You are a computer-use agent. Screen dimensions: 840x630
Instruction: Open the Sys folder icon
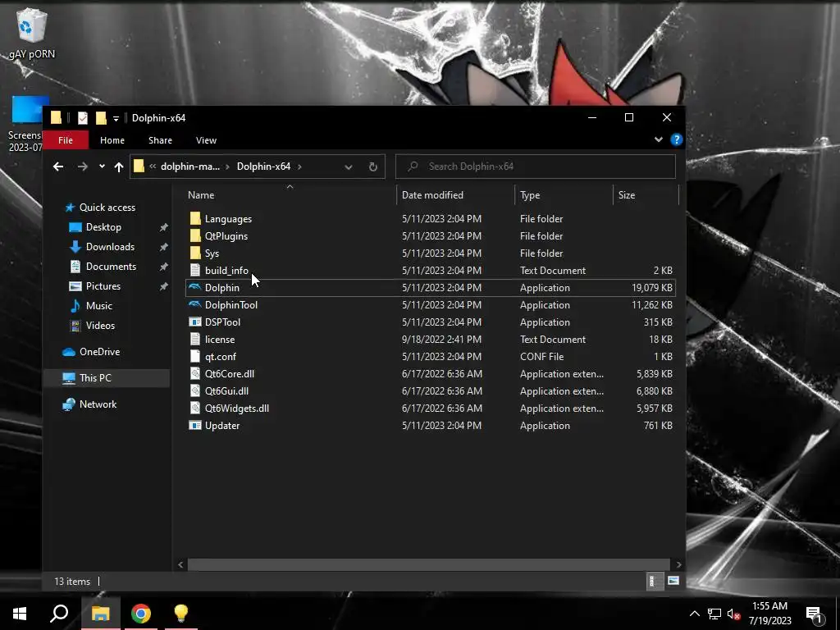point(195,253)
